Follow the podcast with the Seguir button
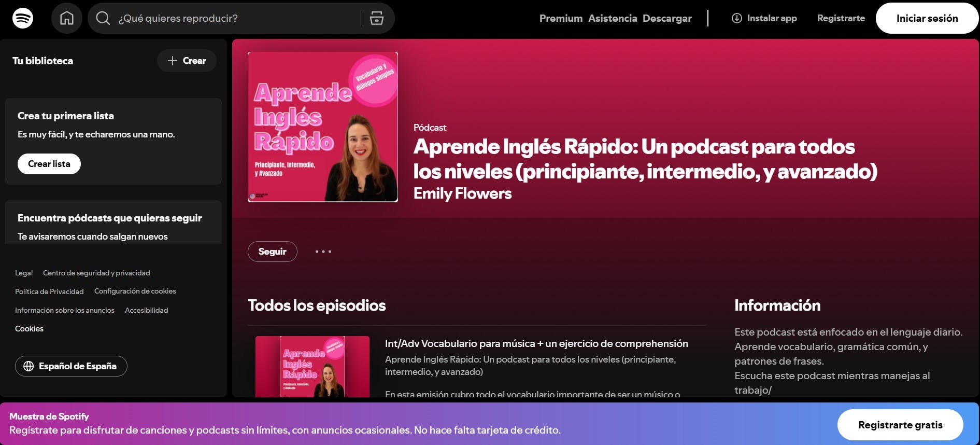Viewport: 980px width, 445px height. 273,252
